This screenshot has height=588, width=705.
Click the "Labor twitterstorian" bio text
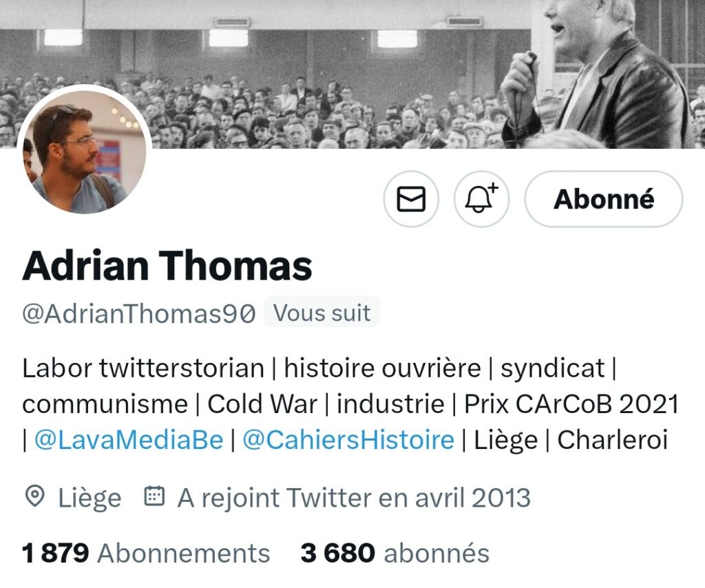[x=143, y=368]
